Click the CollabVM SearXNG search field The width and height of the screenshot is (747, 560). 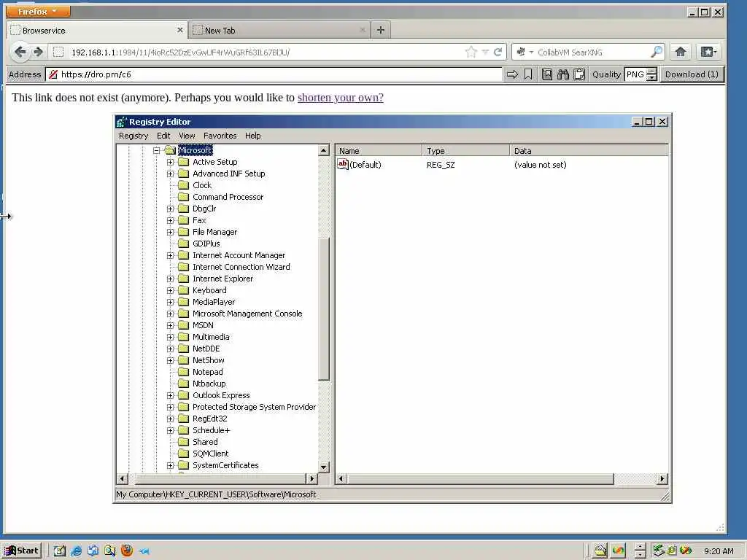pyautogui.click(x=592, y=52)
